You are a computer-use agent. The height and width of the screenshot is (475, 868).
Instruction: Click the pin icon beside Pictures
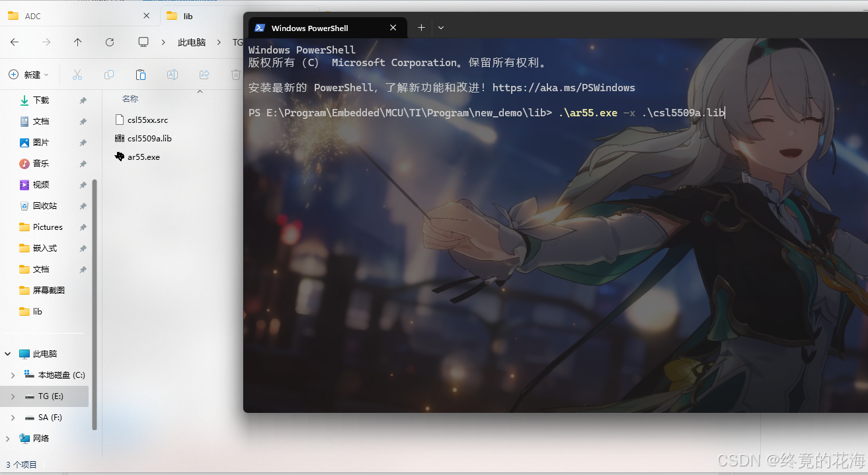pos(83,227)
